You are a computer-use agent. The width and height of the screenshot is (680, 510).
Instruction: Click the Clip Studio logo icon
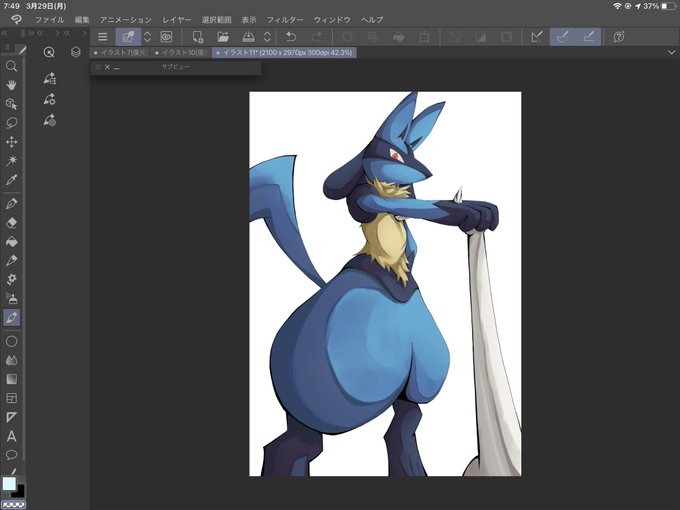coord(16,20)
